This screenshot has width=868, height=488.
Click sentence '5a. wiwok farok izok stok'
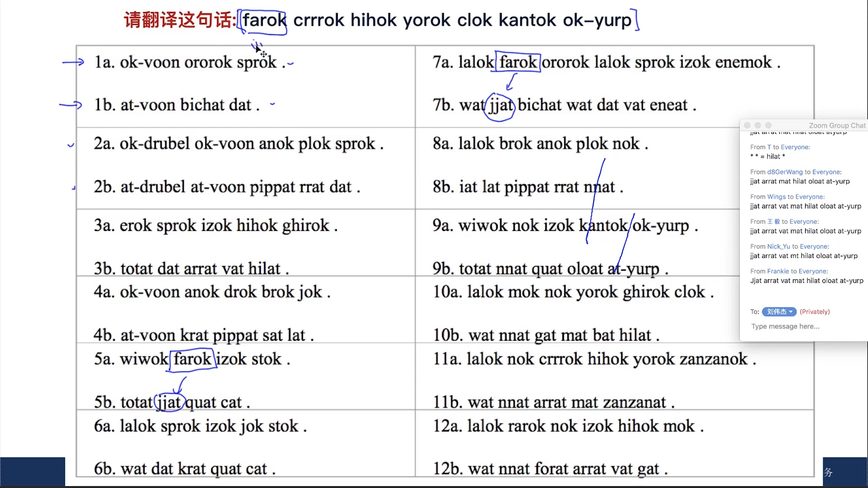(x=192, y=359)
